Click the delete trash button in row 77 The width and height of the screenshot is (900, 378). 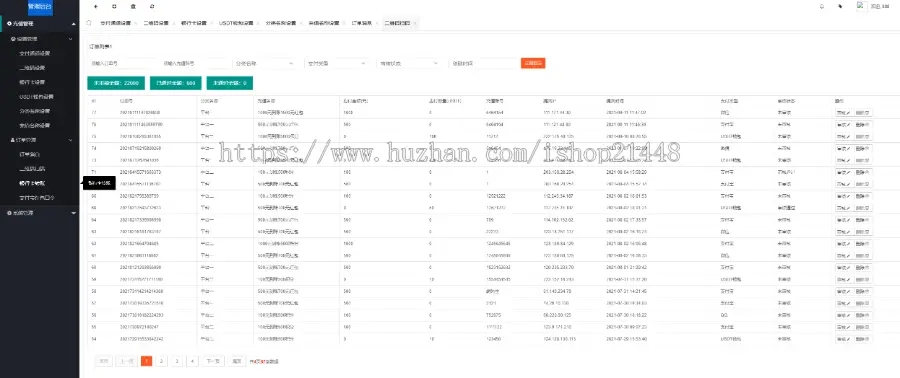coord(863,112)
